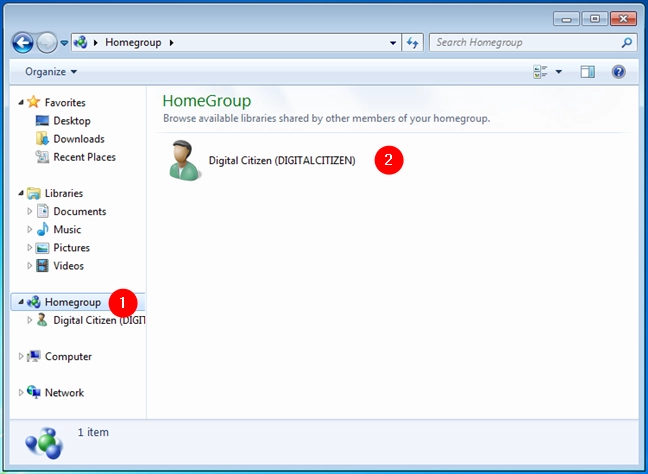648x474 pixels.
Task: Expand the arrow after Homegroup breadcrumb
Action: click(172, 42)
